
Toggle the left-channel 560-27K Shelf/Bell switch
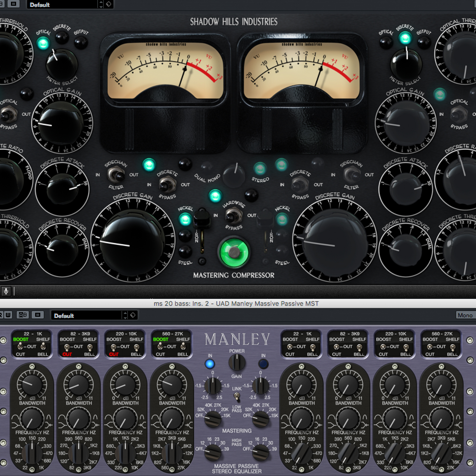(183, 347)
